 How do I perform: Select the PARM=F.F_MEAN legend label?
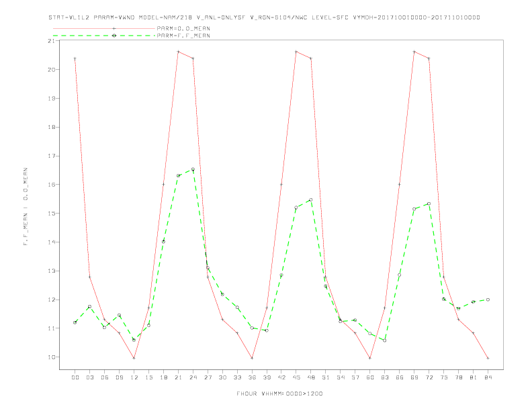pyautogui.click(x=183, y=36)
